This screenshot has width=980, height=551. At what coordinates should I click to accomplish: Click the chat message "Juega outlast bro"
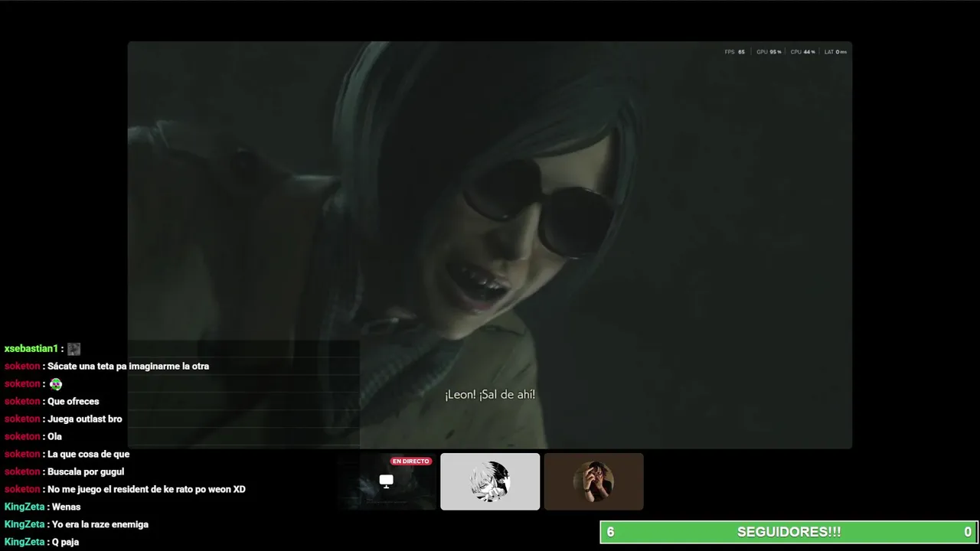tap(85, 419)
